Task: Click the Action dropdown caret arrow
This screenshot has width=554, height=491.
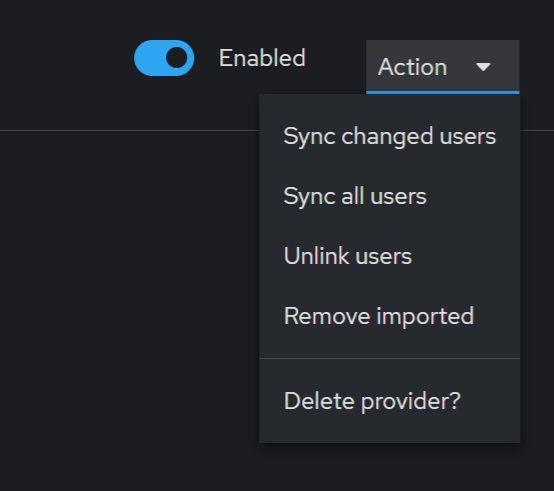Action: (x=483, y=67)
